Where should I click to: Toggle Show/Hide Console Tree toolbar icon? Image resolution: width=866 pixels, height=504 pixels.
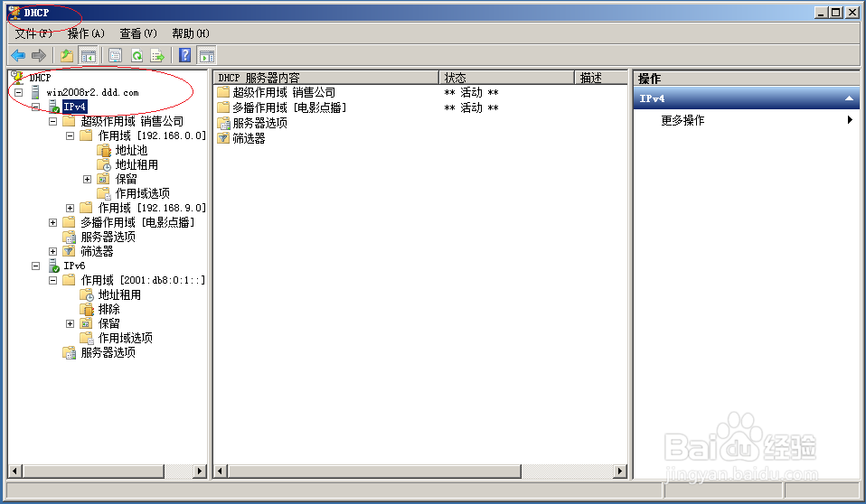point(88,55)
